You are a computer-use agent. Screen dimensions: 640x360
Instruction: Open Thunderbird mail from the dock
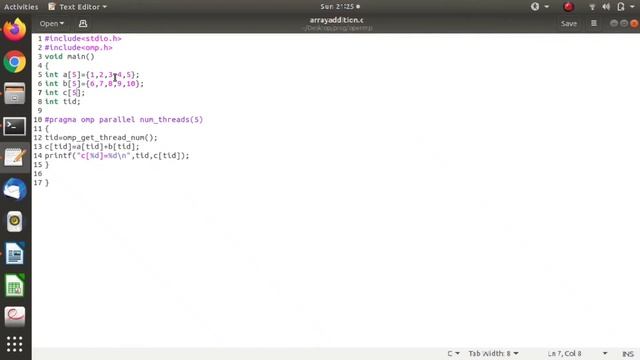tap(15, 189)
